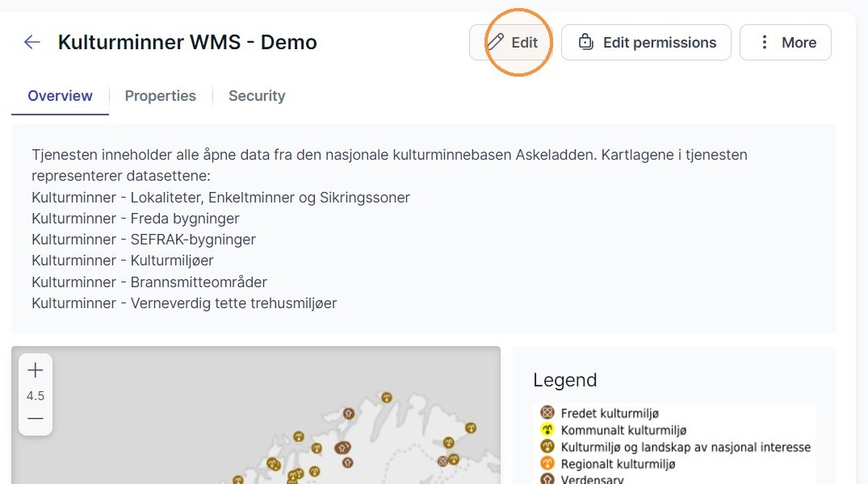Viewport: 868px width, 484px height.
Task: Click the nasjonal interesse legend icon
Action: [547, 446]
